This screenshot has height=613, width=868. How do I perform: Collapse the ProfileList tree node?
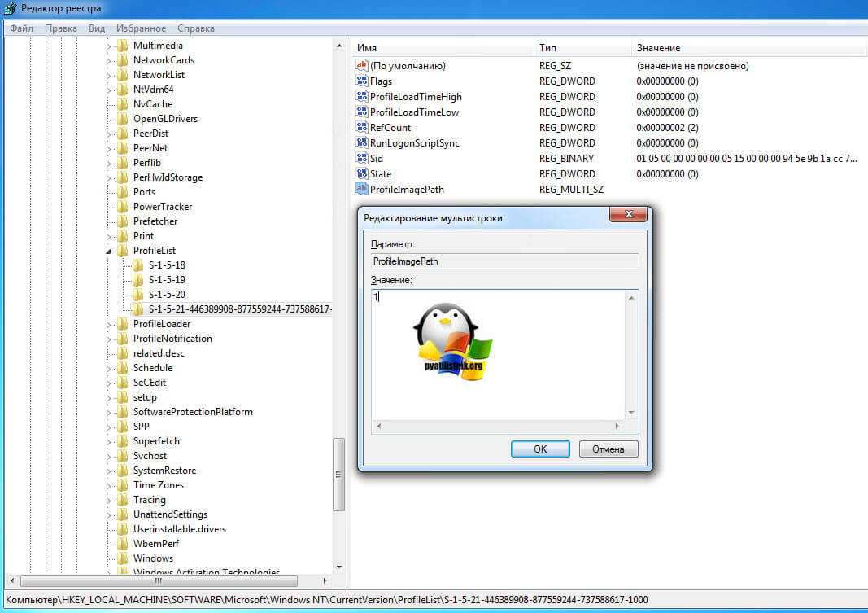pyautogui.click(x=109, y=252)
